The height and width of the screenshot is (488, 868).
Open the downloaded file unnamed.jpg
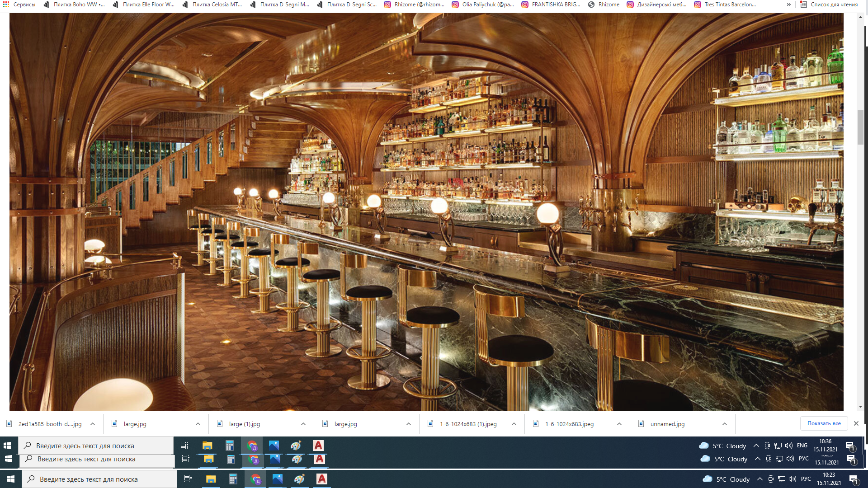667,424
